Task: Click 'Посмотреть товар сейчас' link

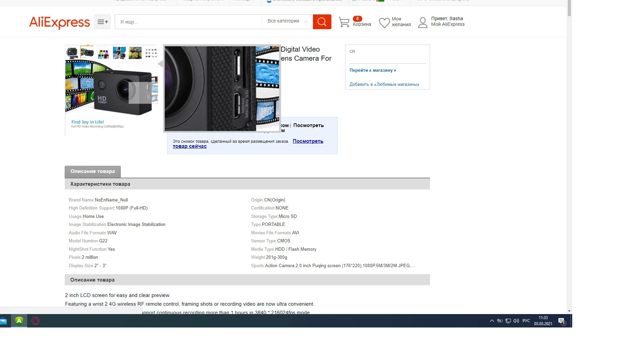Action: click(x=308, y=141)
